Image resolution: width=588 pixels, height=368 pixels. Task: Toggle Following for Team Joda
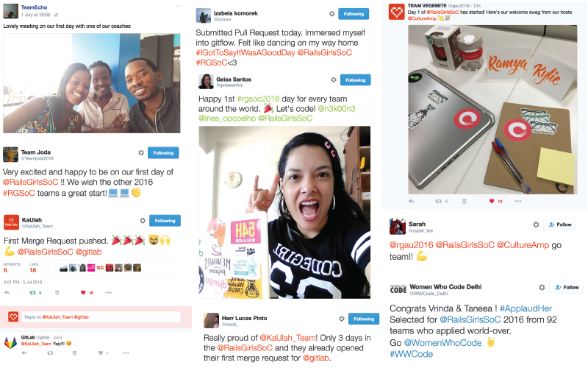[163, 153]
